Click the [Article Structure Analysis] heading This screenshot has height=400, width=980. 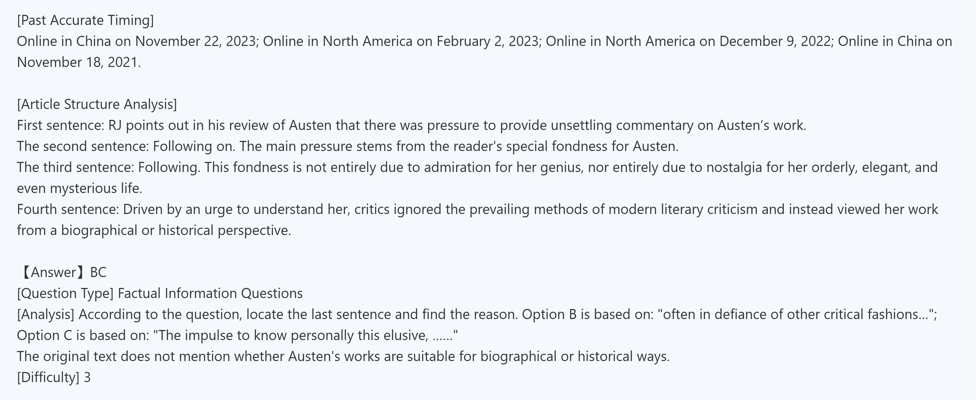tap(97, 104)
